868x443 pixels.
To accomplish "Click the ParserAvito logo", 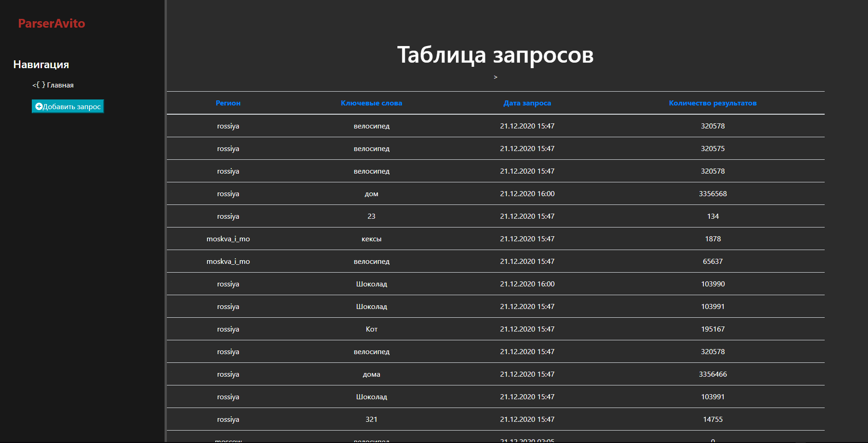I will (51, 23).
